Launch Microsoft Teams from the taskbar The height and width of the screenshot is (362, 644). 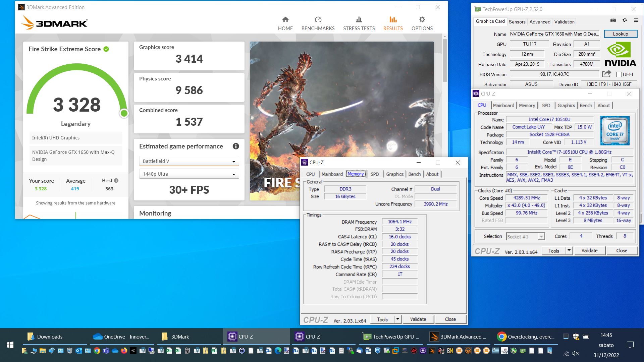click(x=106, y=351)
